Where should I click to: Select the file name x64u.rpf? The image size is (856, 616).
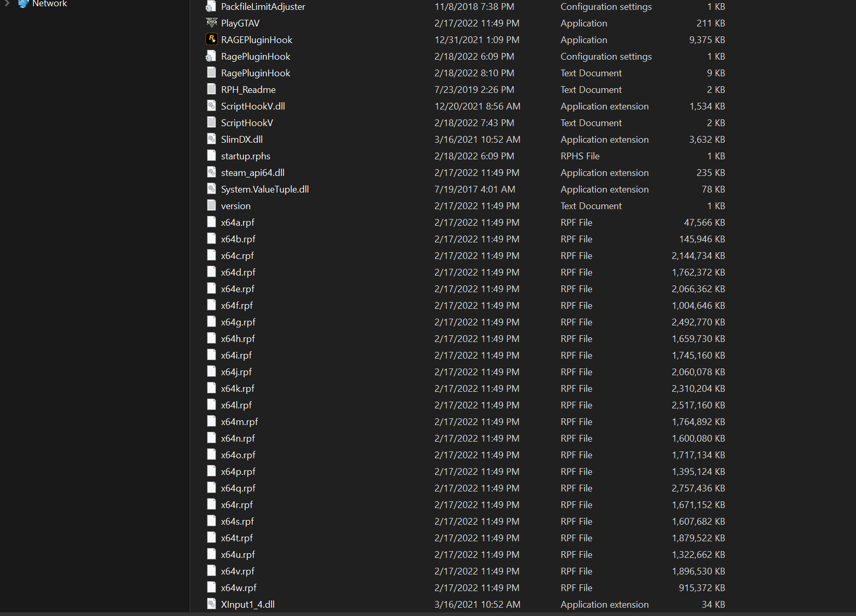pyautogui.click(x=238, y=555)
